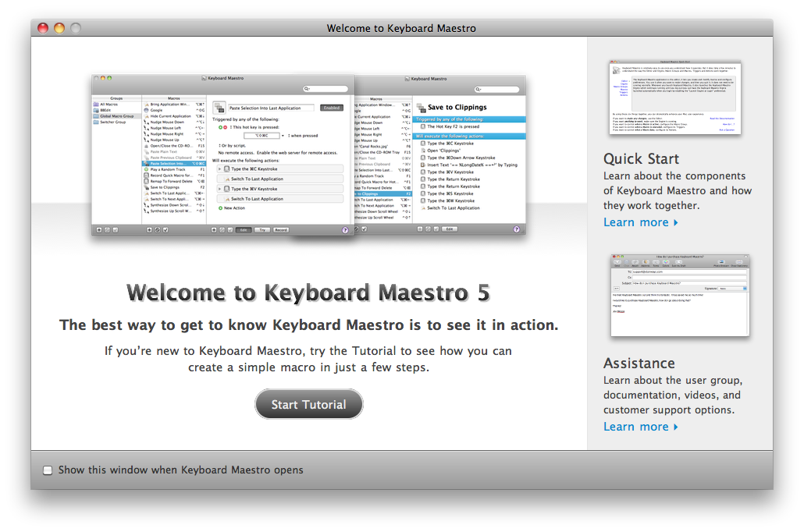The width and height of the screenshot is (804, 532).
Task: Open the Quick Start document thumbnail
Action: click(674, 98)
